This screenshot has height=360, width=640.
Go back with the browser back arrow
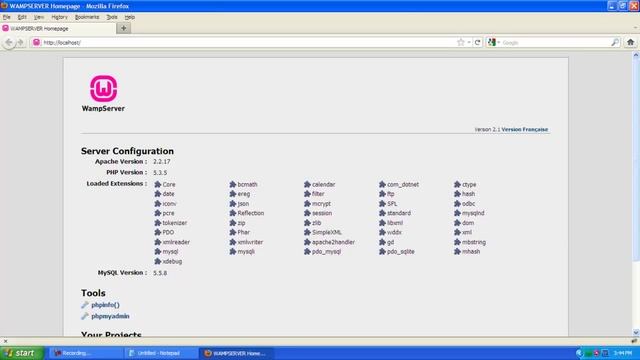point(9,42)
